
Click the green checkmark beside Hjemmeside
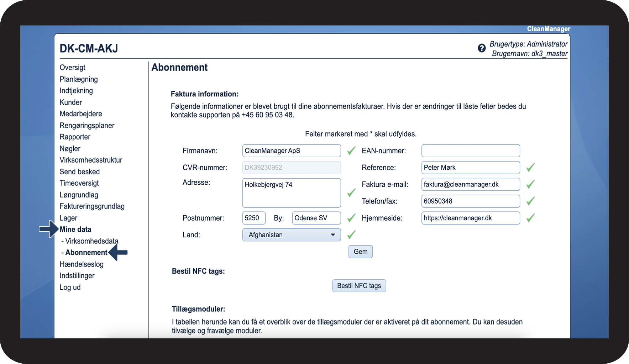[x=530, y=218]
